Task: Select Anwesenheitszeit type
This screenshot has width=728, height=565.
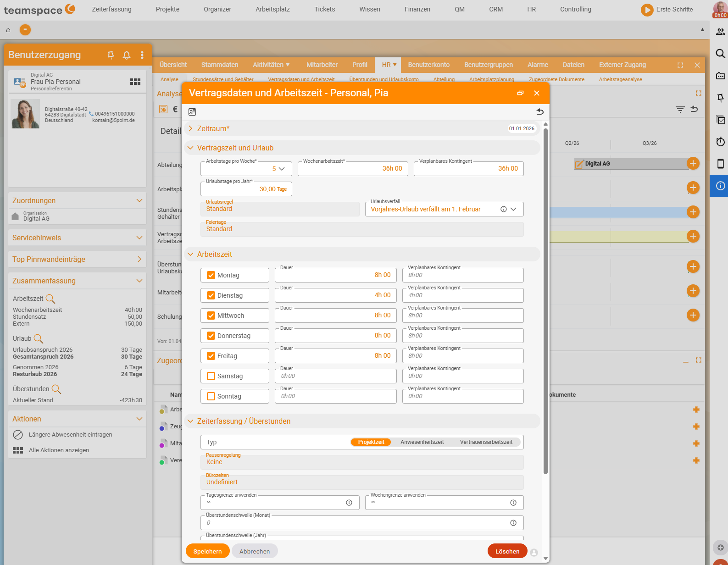Action: [x=422, y=442]
